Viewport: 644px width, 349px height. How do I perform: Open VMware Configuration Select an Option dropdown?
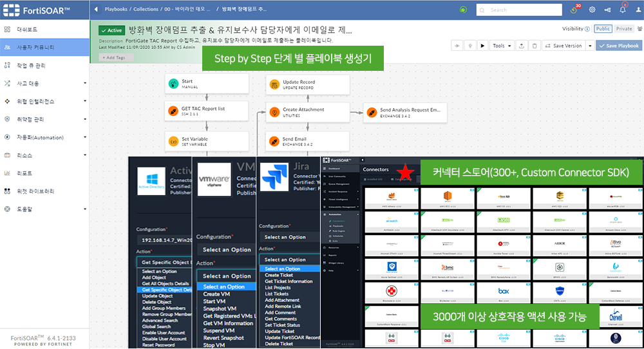(x=226, y=250)
